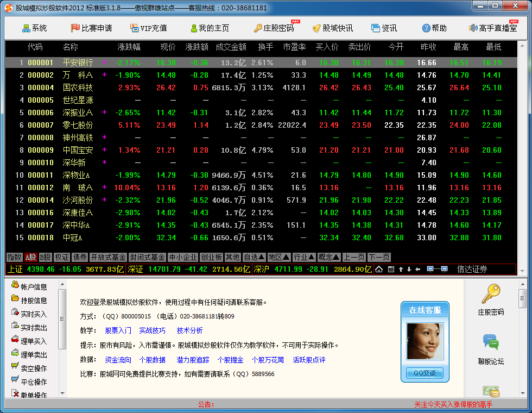Screen dimensions: 532x413
Task: Open 高手直播室 speaker icon in toolbar
Action: point(473,28)
